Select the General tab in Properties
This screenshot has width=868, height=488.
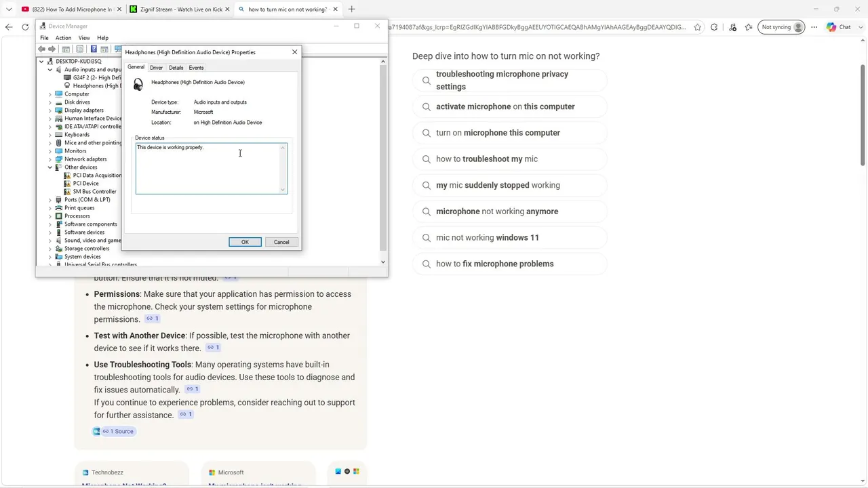(136, 67)
